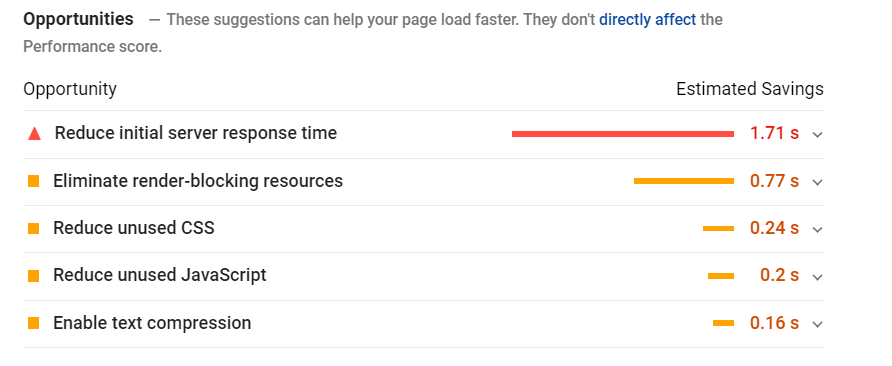Click the 'Estimated Savings' column header
The height and width of the screenshot is (366, 892).
click(x=750, y=89)
